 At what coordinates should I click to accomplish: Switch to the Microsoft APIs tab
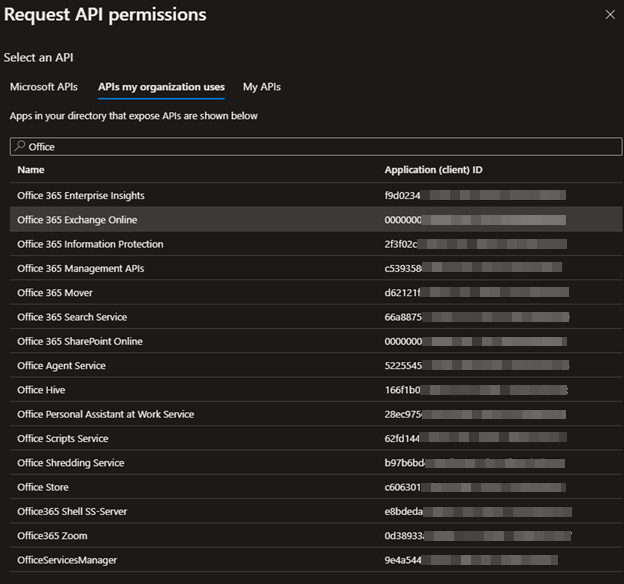pyautogui.click(x=44, y=87)
